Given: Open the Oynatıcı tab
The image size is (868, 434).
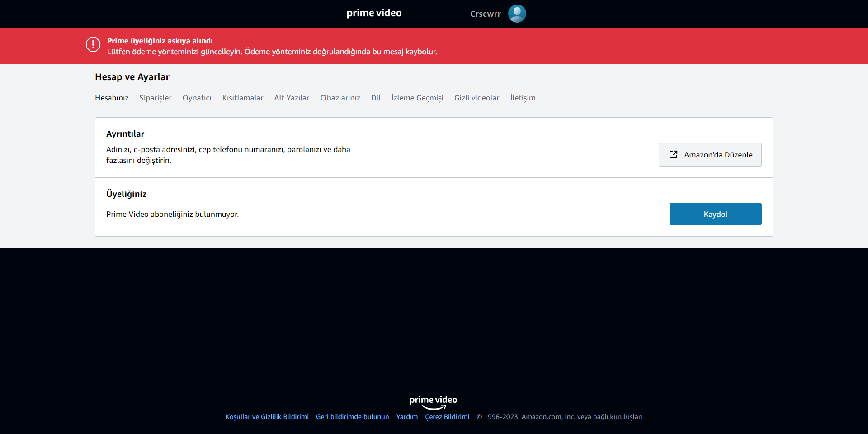Looking at the screenshot, I should coord(197,98).
